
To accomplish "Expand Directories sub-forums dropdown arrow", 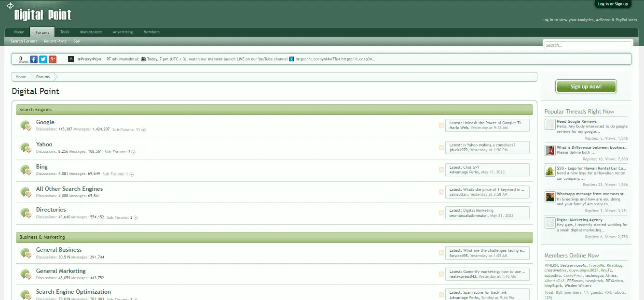I will (136, 218).
